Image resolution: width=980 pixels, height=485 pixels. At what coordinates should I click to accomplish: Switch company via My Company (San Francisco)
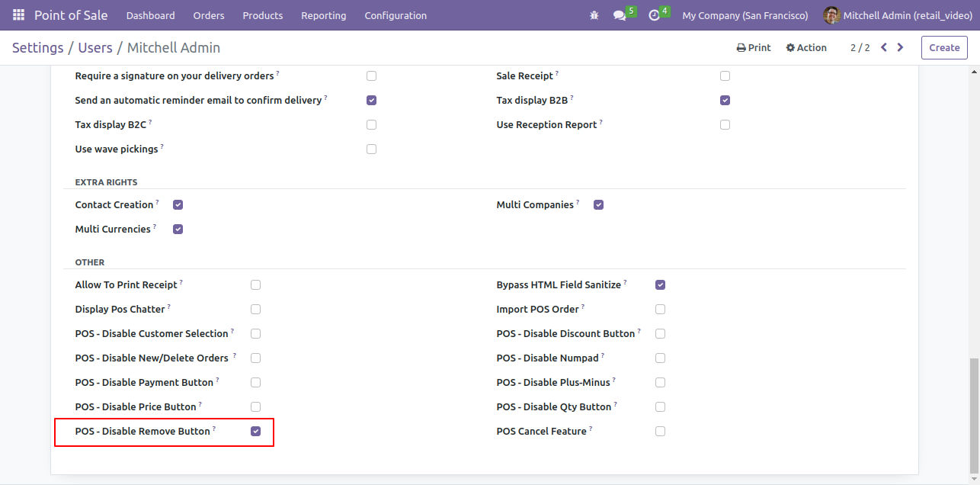745,15
